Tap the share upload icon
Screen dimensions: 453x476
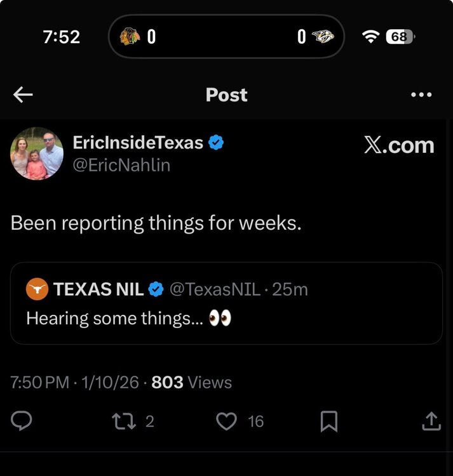[431, 421]
